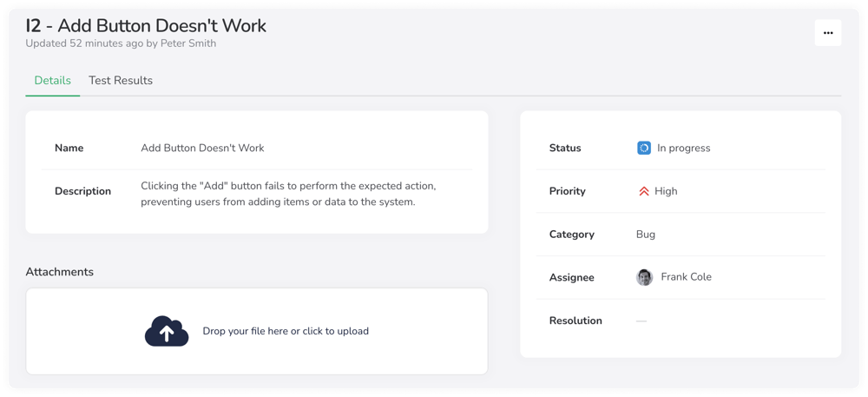The height and width of the screenshot is (397, 868).
Task: Click the red High priority arrows icon
Action: (643, 191)
